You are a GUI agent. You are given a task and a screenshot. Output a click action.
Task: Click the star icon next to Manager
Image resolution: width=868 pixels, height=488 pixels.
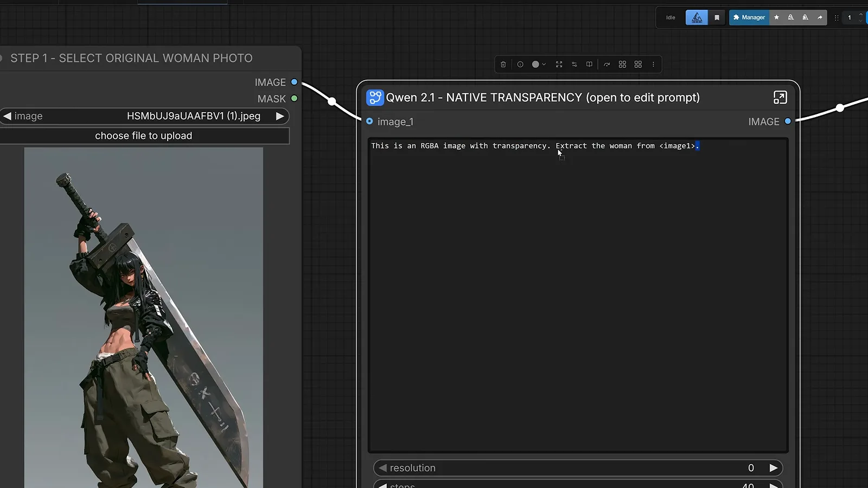click(x=776, y=17)
